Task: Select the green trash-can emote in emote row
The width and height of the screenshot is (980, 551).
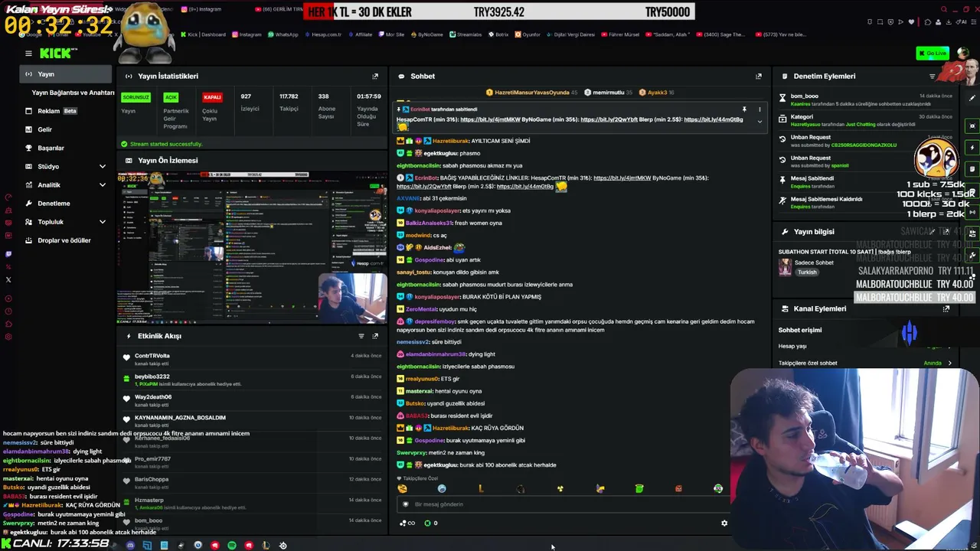Action: tap(639, 489)
